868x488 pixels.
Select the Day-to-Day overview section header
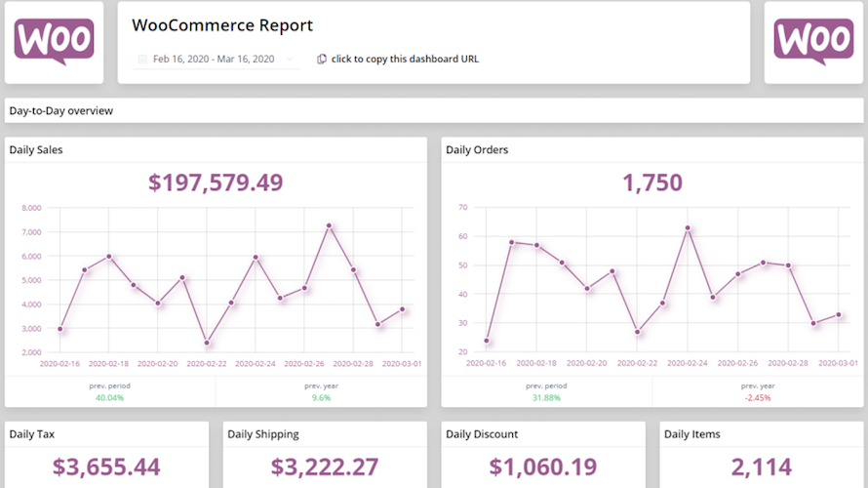(x=61, y=111)
